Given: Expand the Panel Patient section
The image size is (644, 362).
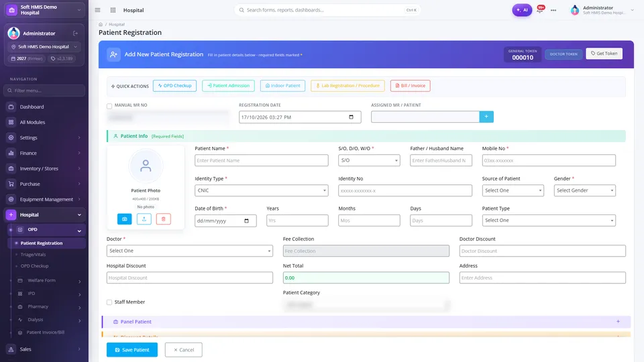Looking at the screenshot, I should coord(366,322).
